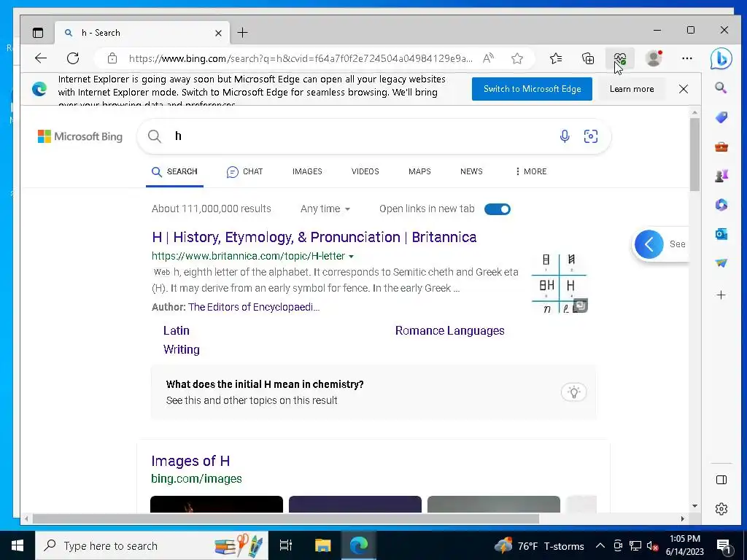Open Microsoft 365 icon in sidebar
Image resolution: width=747 pixels, height=560 pixels.
click(x=721, y=205)
